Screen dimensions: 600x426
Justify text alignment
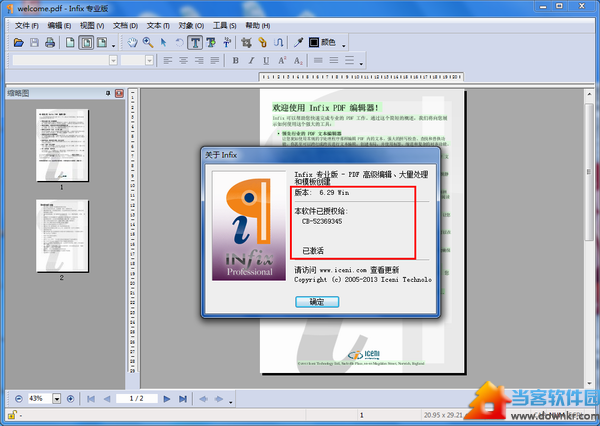point(215,60)
